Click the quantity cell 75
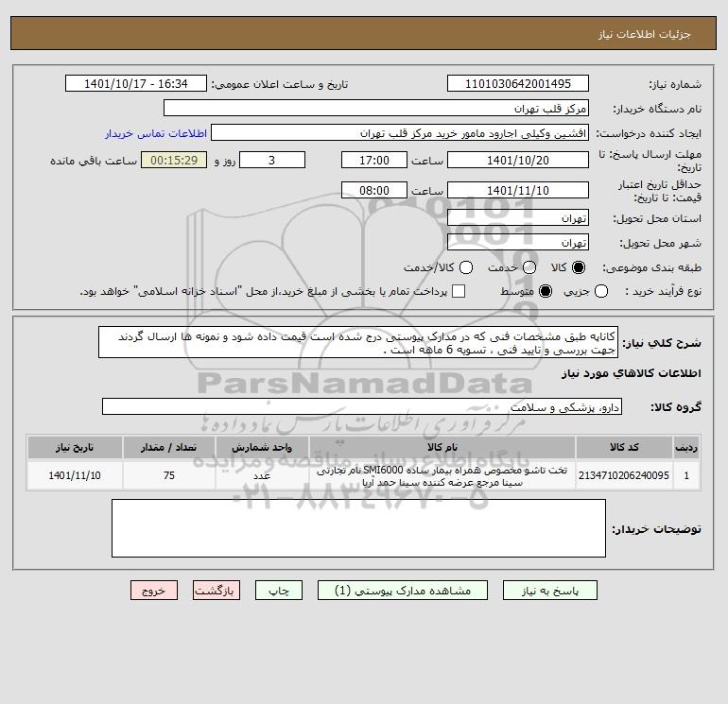This screenshot has width=728, height=704. 169,475
